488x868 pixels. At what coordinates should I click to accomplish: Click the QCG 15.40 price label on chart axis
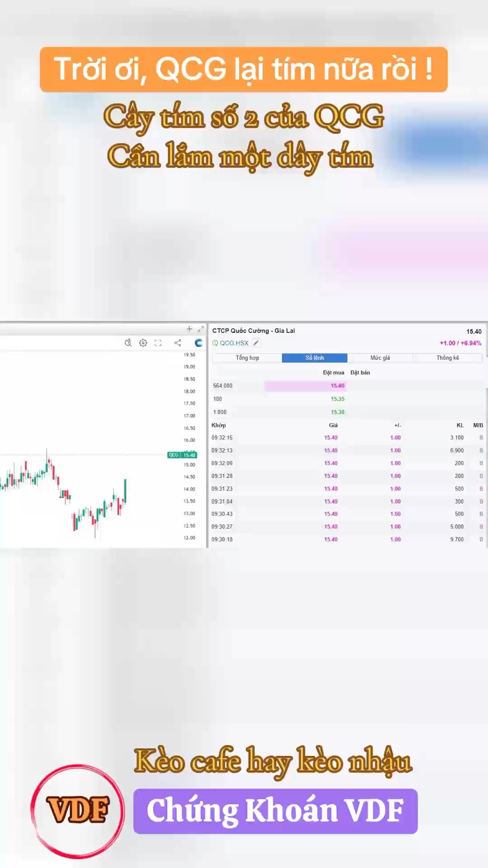point(182,455)
